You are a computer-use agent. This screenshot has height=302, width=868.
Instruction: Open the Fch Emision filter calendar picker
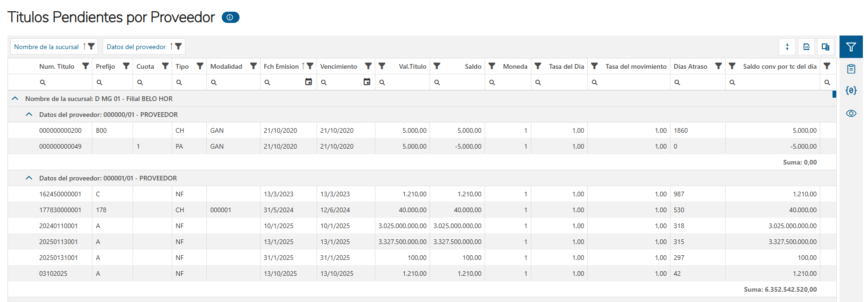tap(308, 82)
